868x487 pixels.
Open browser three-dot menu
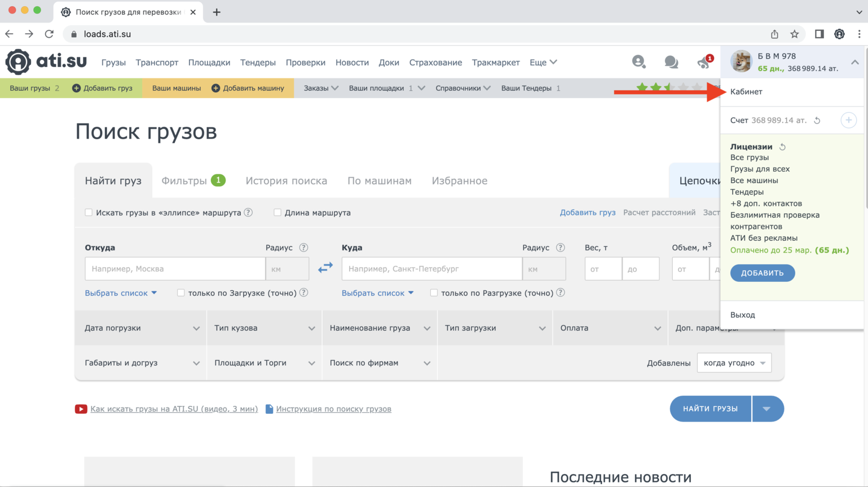tap(859, 34)
